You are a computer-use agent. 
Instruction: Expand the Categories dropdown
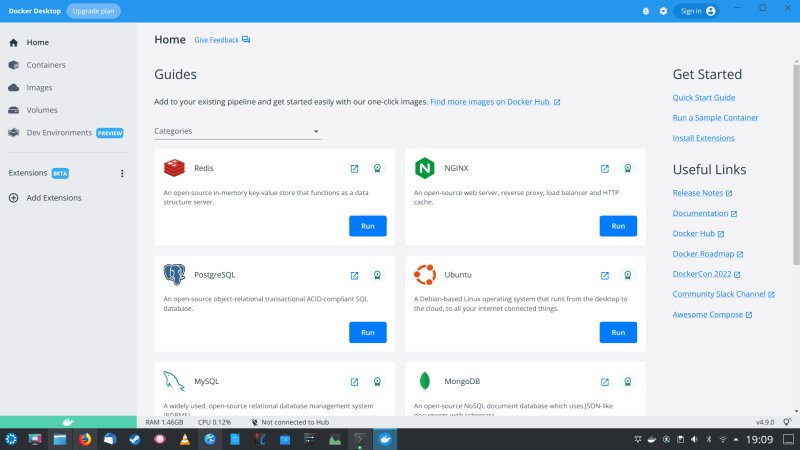238,131
